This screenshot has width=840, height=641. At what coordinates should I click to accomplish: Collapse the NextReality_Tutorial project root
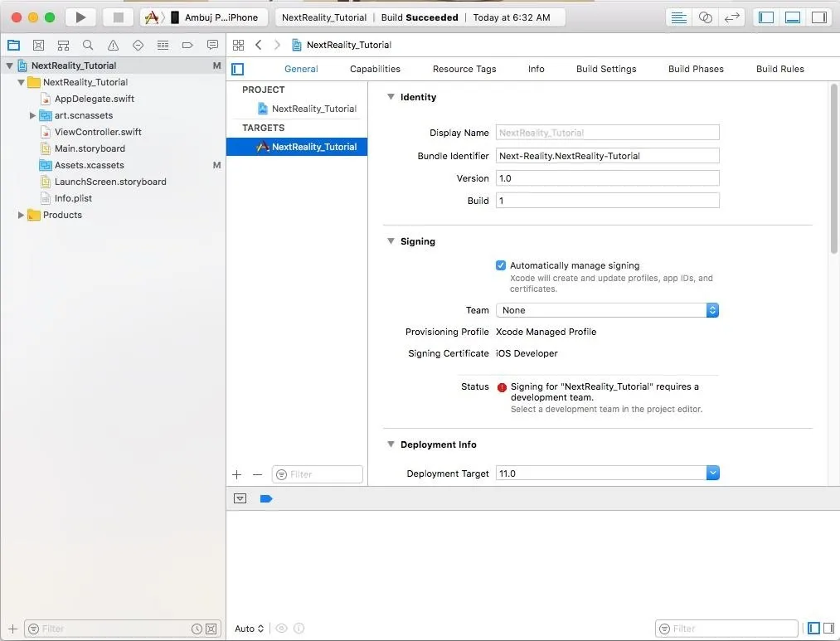[x=9, y=66]
